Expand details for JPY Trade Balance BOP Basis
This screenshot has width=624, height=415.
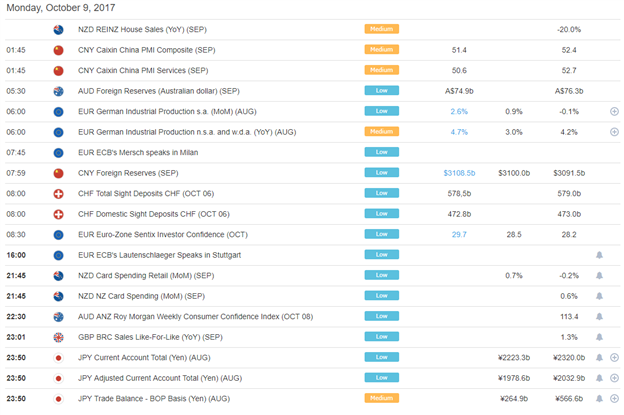click(614, 398)
